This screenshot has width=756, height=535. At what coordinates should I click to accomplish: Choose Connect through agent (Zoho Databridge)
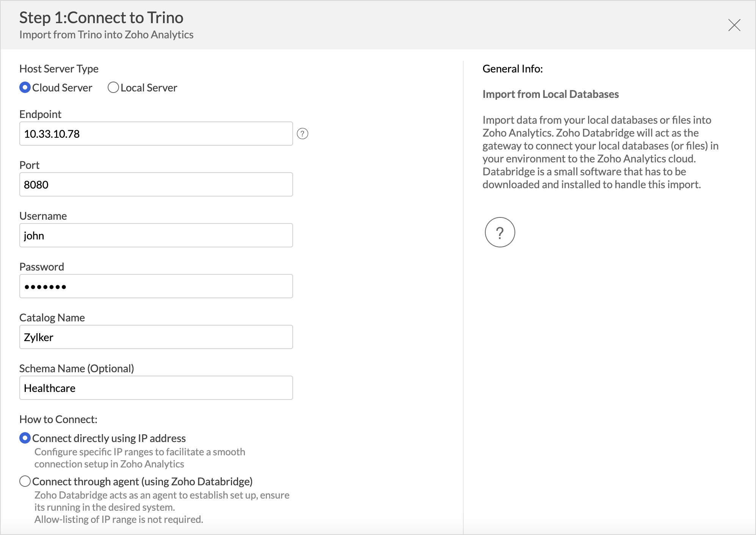click(x=25, y=481)
